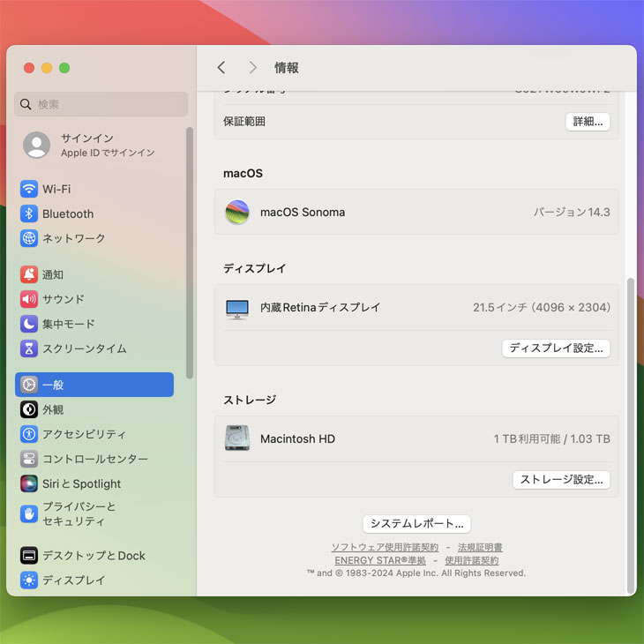Open スクリーンタイム hourglass icon
Screen dimensions: 644x644
point(29,348)
